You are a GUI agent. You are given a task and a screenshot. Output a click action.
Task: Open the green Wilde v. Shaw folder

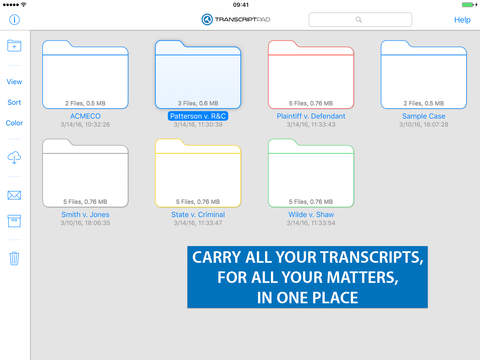[311, 173]
